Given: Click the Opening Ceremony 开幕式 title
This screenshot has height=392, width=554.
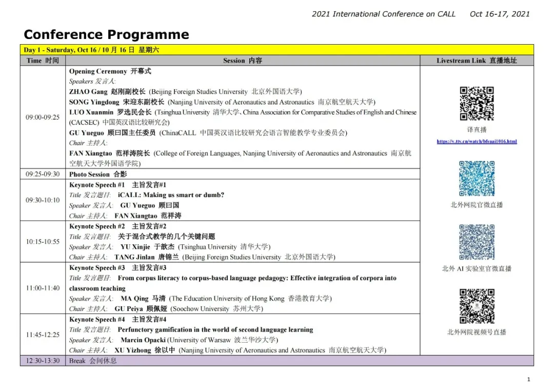Looking at the screenshot, I should pyautogui.click(x=110, y=71).
